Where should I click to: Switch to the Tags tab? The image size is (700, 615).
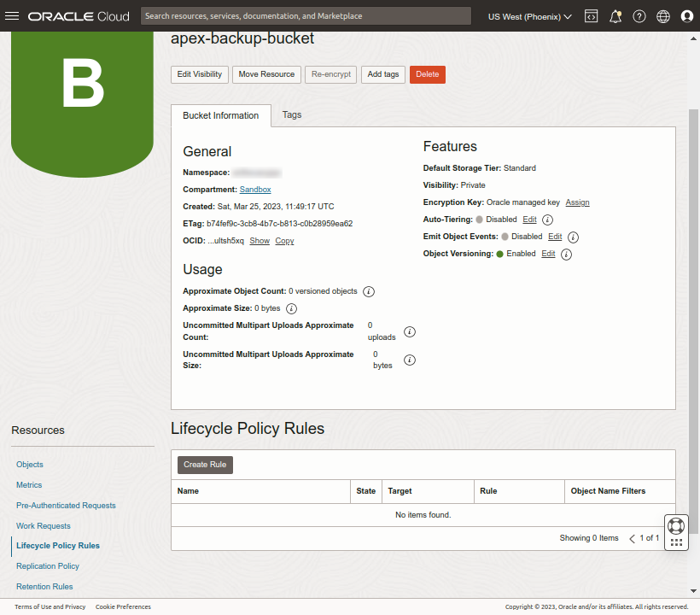click(x=292, y=114)
